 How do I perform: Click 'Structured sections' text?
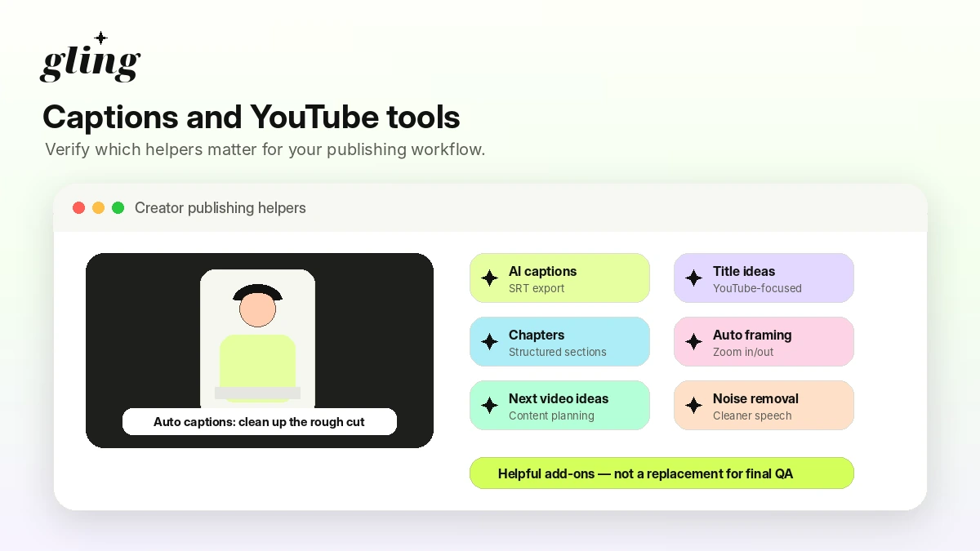coord(558,352)
